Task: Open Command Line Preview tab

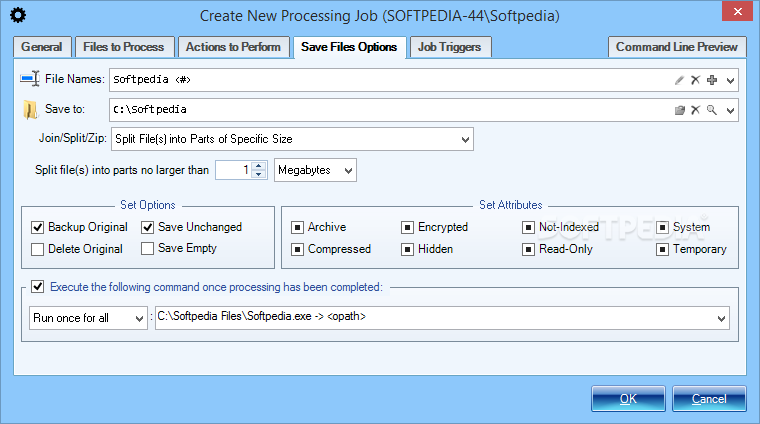Action: pyautogui.click(x=677, y=47)
